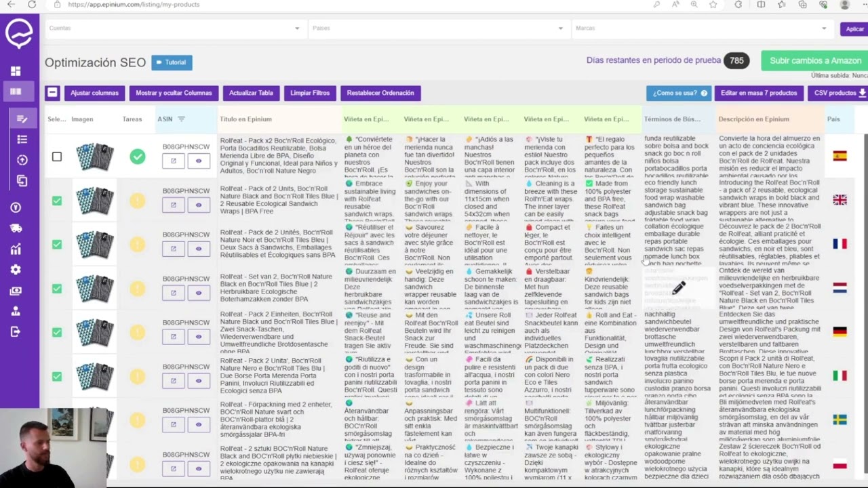The width and height of the screenshot is (868, 488).
Task: Open the bulleted list sidebar icon
Action: (22, 140)
